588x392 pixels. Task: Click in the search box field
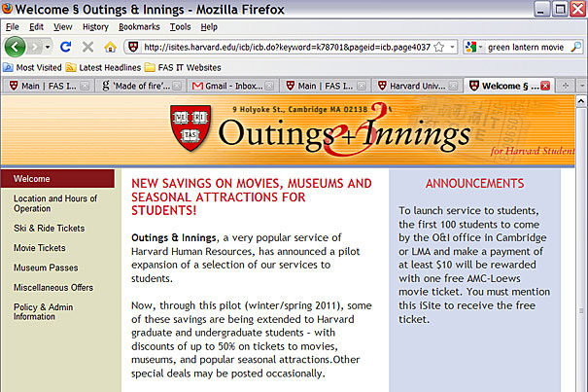(527, 47)
